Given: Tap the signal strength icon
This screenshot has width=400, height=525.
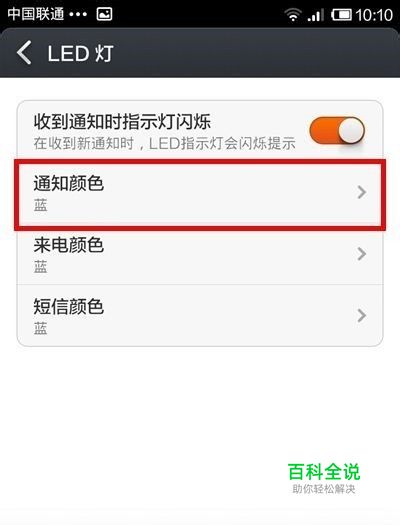Looking at the screenshot, I should 316,15.
